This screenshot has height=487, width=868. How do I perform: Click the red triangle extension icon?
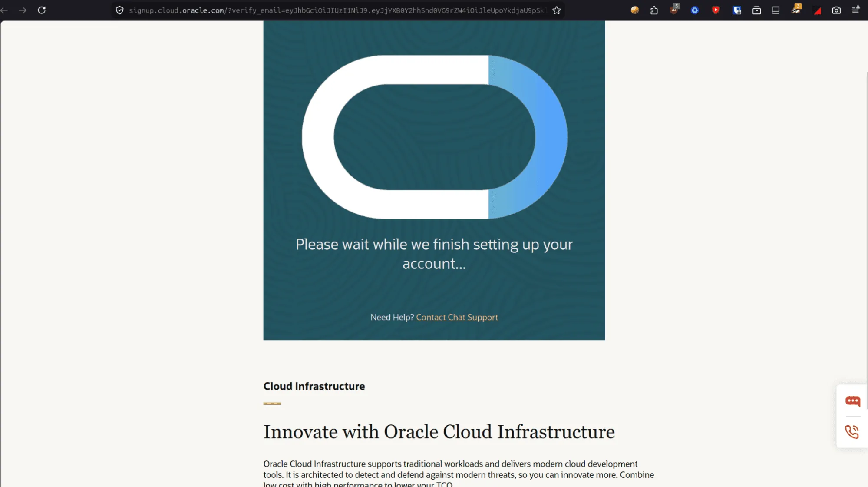[817, 10]
